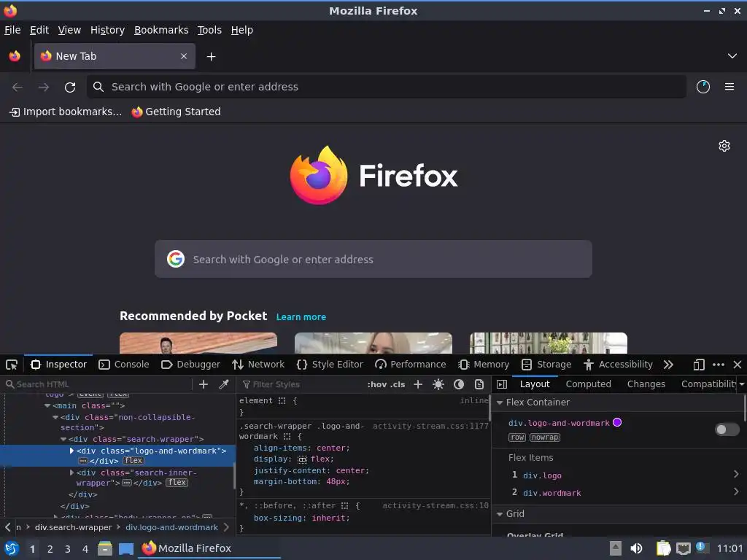The width and height of the screenshot is (747, 560).
Task: Open the activity-stream.css:1177 source link
Action: (430, 426)
